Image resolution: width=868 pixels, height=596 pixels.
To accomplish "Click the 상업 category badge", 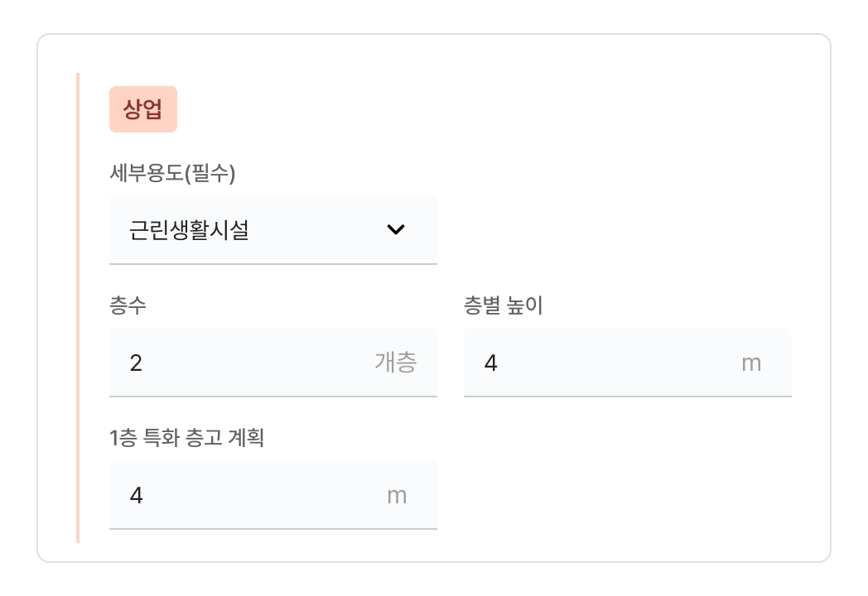I will click(143, 109).
